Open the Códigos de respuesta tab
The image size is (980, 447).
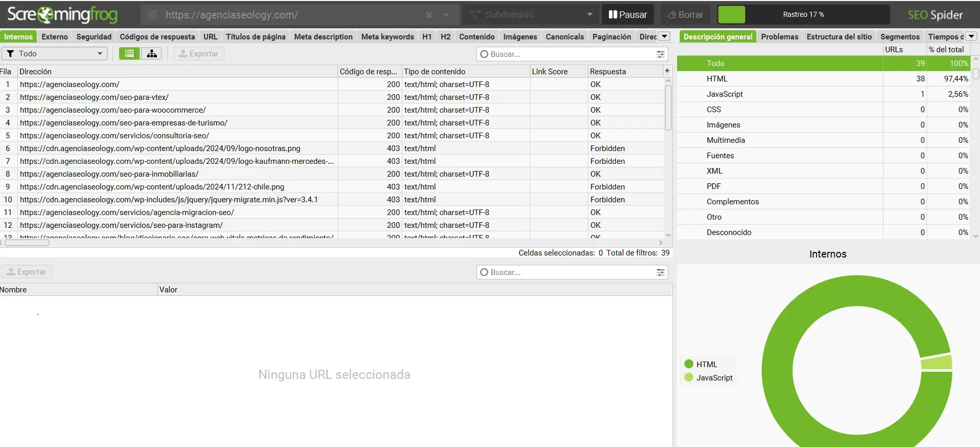[157, 37]
